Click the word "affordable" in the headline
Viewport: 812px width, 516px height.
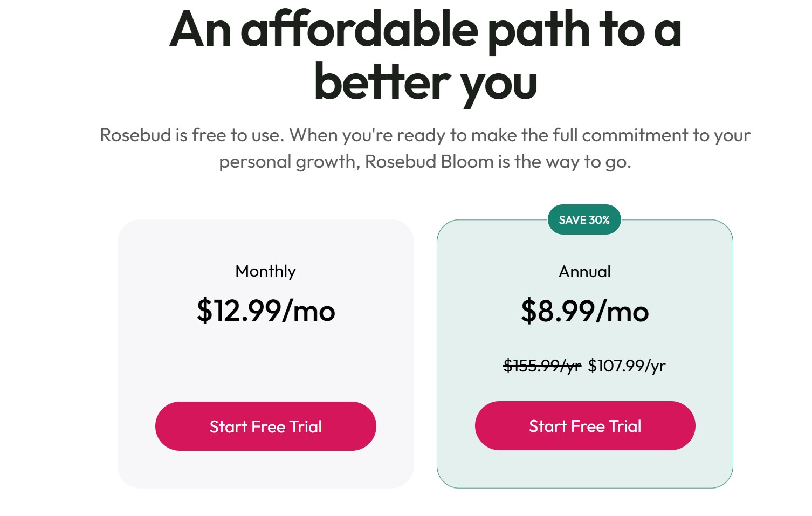pyautogui.click(x=359, y=30)
